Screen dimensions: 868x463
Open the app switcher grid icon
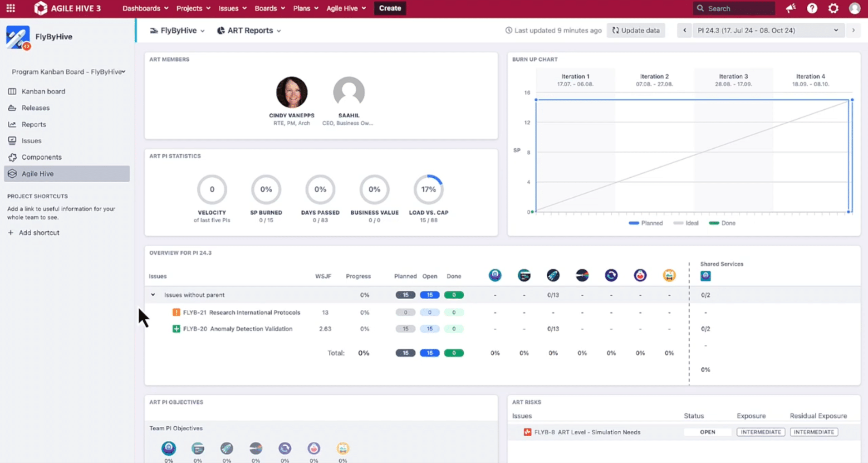click(x=10, y=8)
